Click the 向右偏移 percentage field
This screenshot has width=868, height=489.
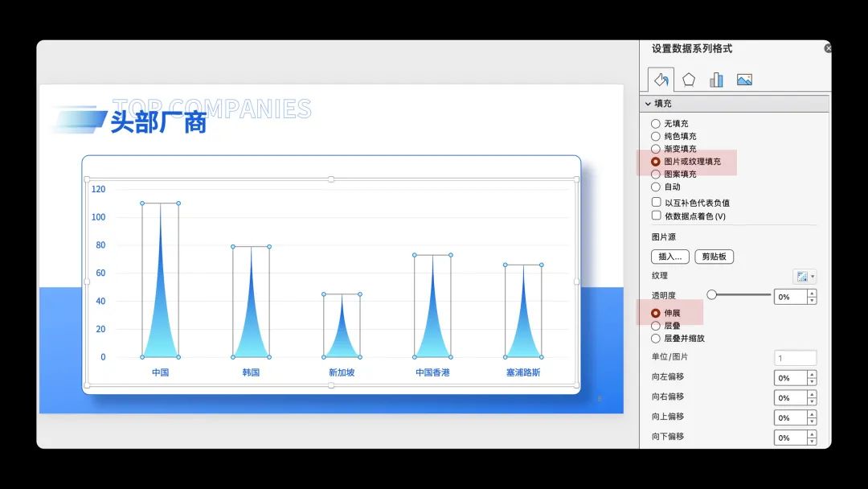(x=790, y=397)
